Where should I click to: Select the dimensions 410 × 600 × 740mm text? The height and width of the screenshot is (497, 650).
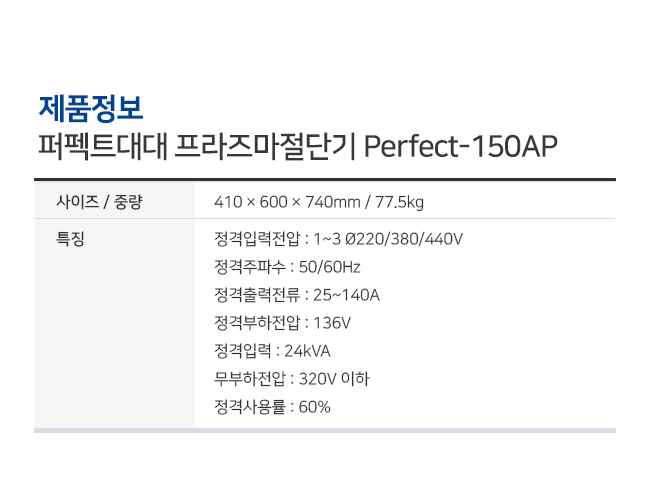click(x=287, y=202)
